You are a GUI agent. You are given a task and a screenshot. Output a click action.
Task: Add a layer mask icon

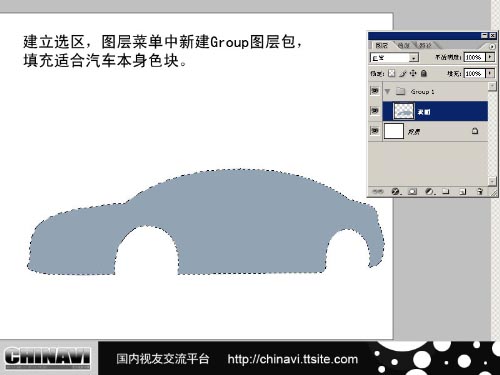(413, 191)
